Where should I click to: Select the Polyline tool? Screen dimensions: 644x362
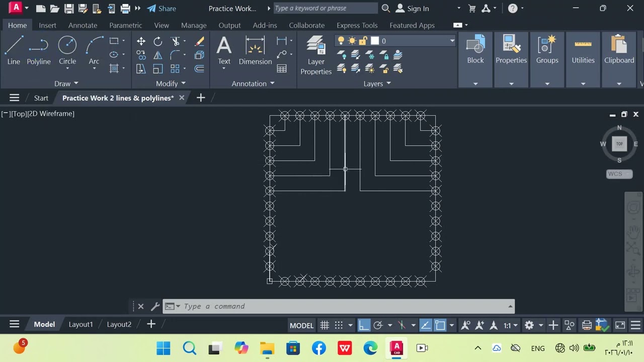pyautogui.click(x=39, y=50)
